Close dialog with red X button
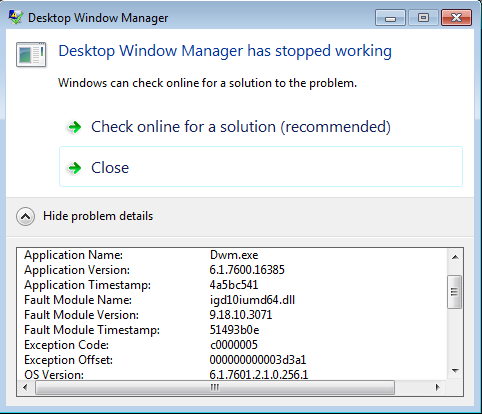This screenshot has width=482, height=414. 456,18
